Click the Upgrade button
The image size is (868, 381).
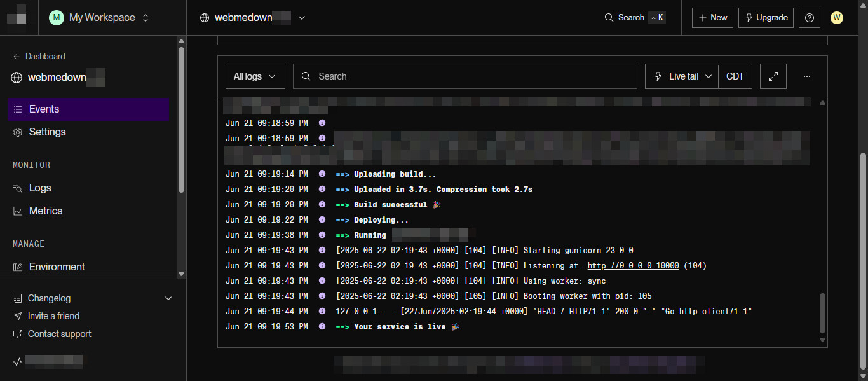(766, 18)
